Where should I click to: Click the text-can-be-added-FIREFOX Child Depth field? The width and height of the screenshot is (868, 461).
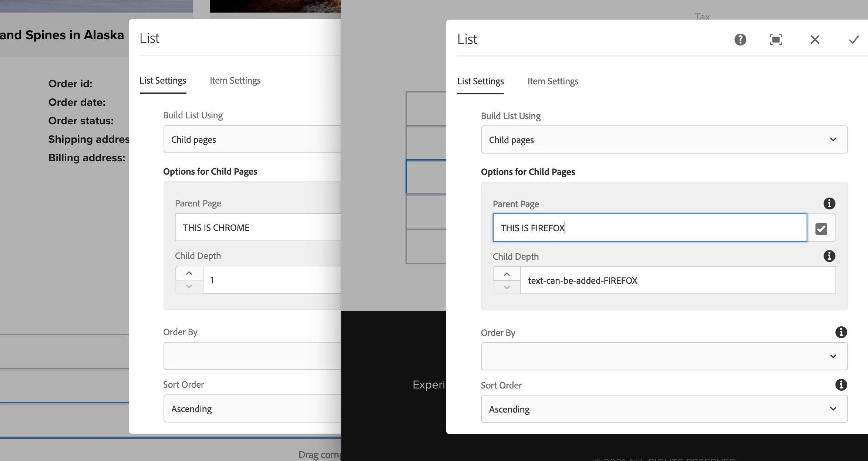(x=677, y=280)
